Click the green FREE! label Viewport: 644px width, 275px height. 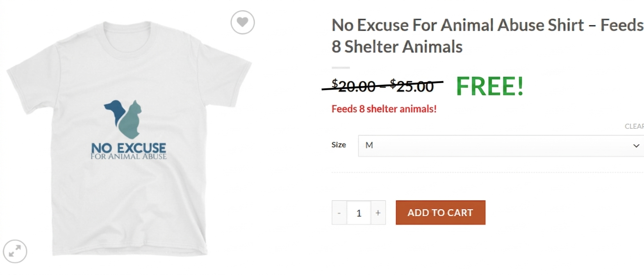tap(489, 86)
